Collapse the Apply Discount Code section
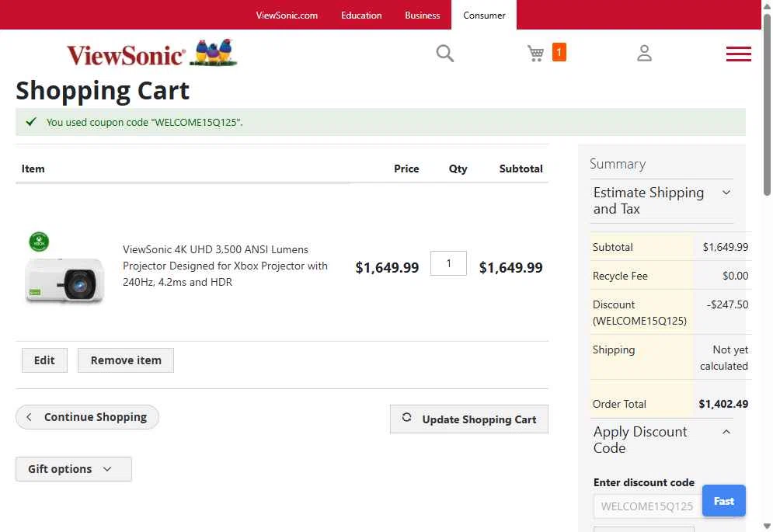Screen dimensions: 773x532 coord(662,440)
